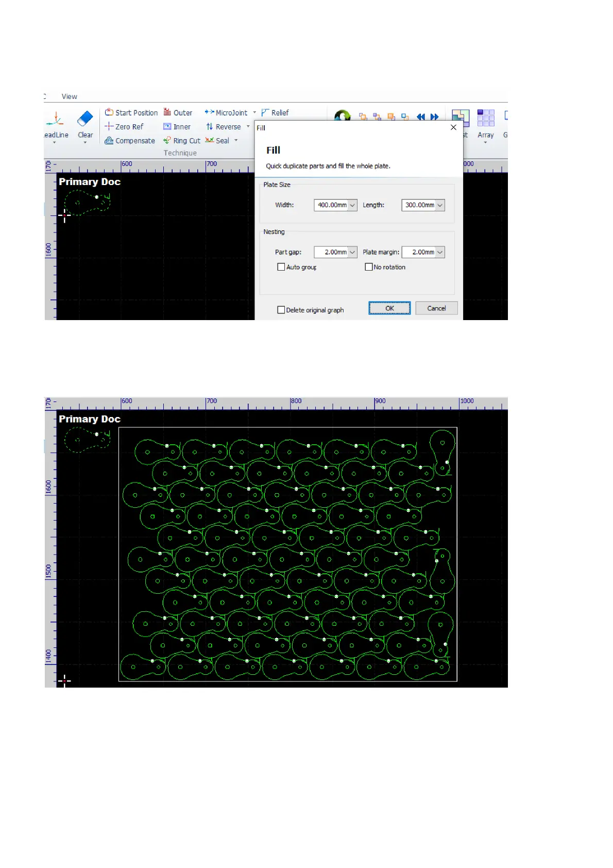The height and width of the screenshot is (868, 613).
Task: Enable the No rotation checkbox
Action: click(x=369, y=267)
